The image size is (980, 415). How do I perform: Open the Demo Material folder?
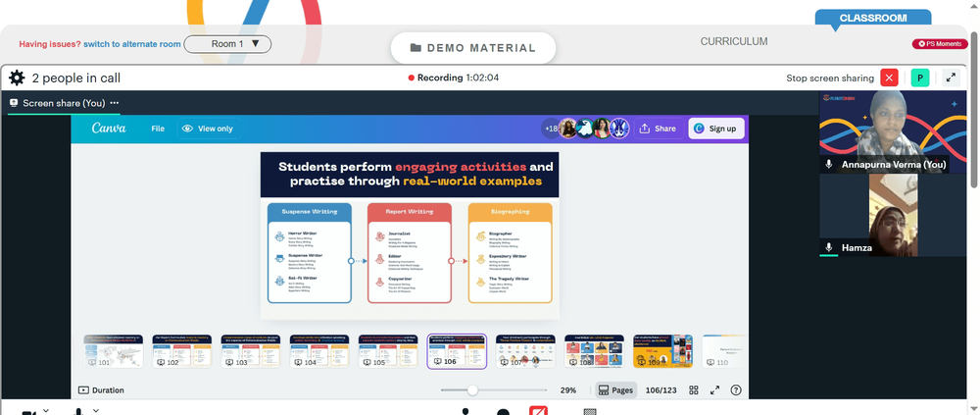473,47
